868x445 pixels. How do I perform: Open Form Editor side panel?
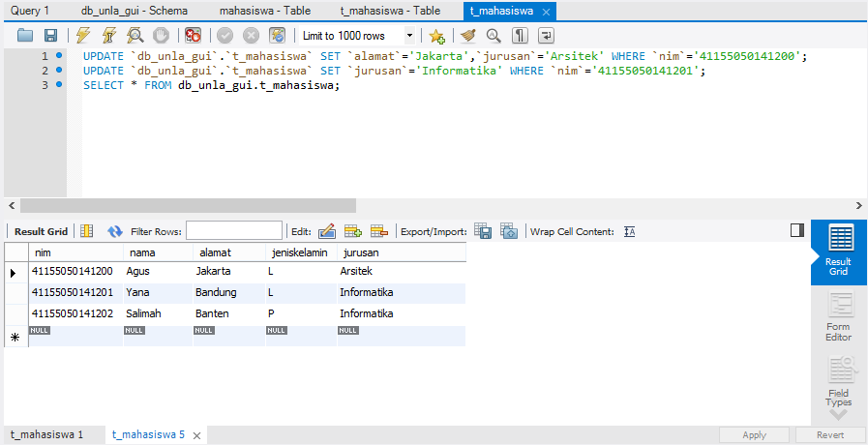pos(838,317)
